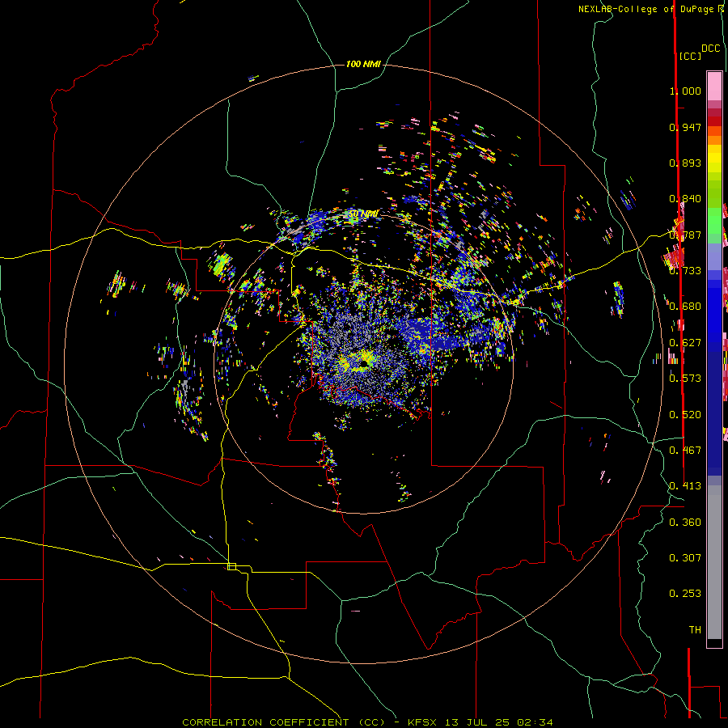Click the small yellow square marker on highway
Viewport: 728px width, 728px height.
[231, 566]
